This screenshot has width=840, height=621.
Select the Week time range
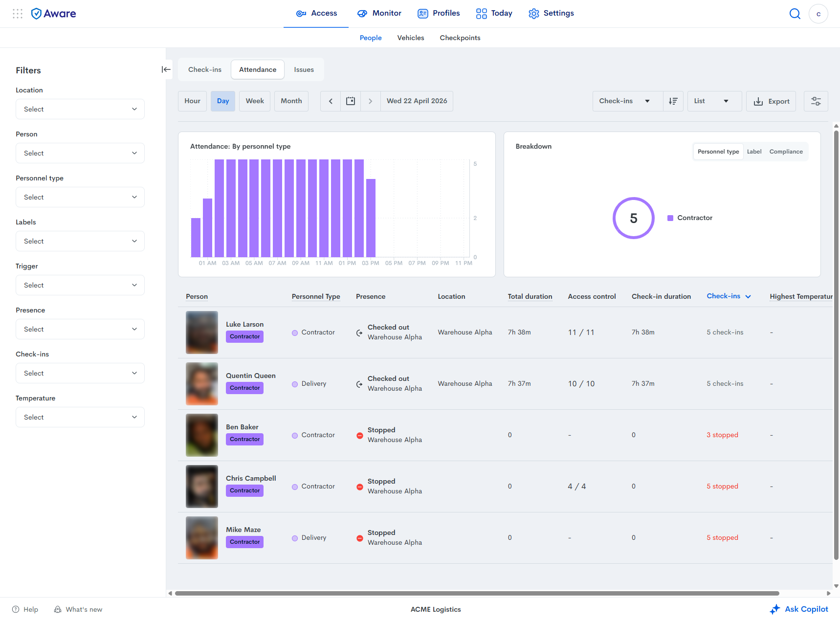(x=255, y=101)
